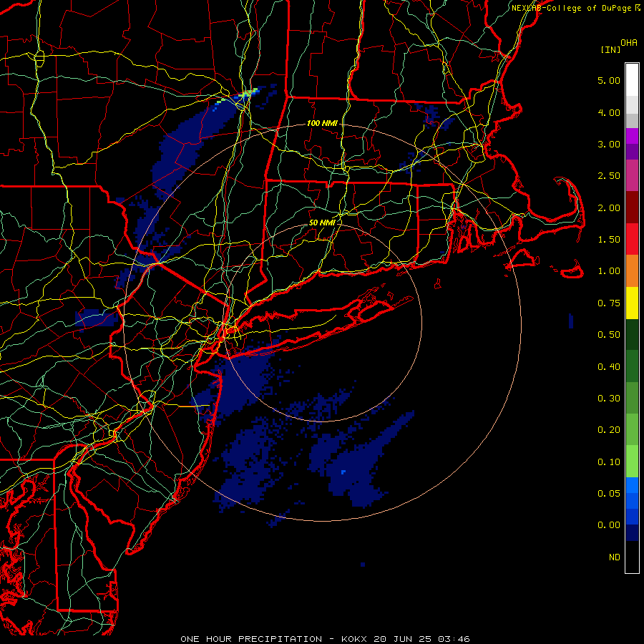Pick the white color swatch in legend

tap(632, 79)
